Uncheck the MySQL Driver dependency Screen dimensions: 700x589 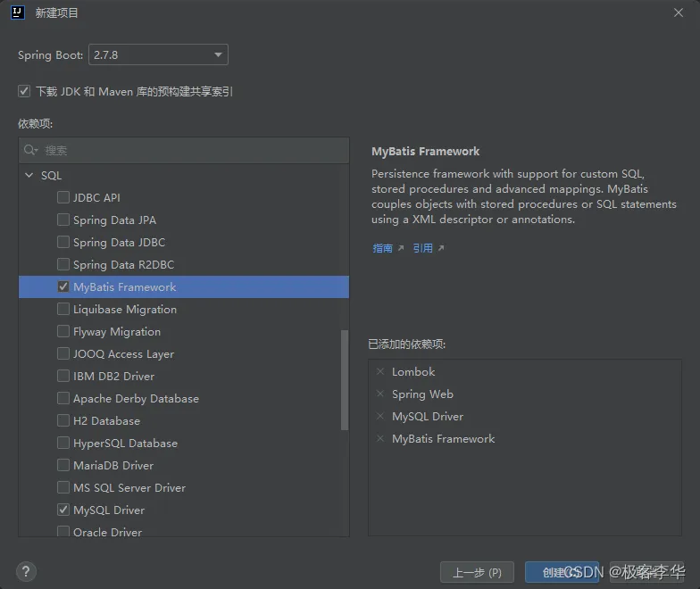click(63, 510)
